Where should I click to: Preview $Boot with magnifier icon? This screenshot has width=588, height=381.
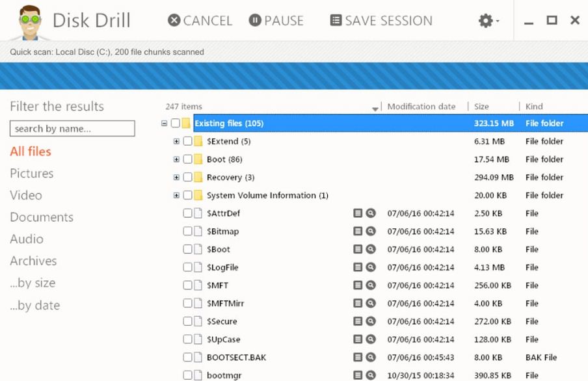371,250
